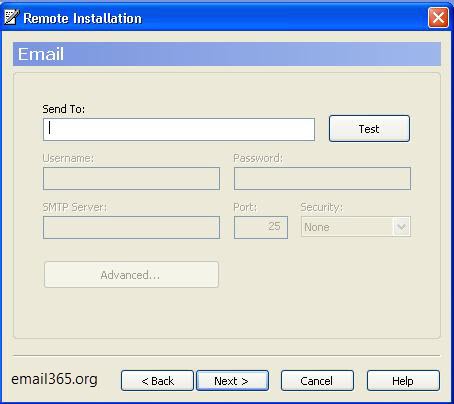Focus the Send To email field
This screenshot has width=454, height=404.
[x=179, y=129]
